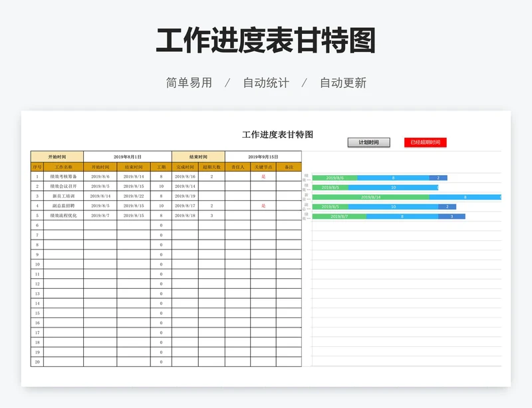Viewport: 532px width, 408px height.
Task: Click the blue duration segment of the 2019/8/14 bar
Action: 465,197
